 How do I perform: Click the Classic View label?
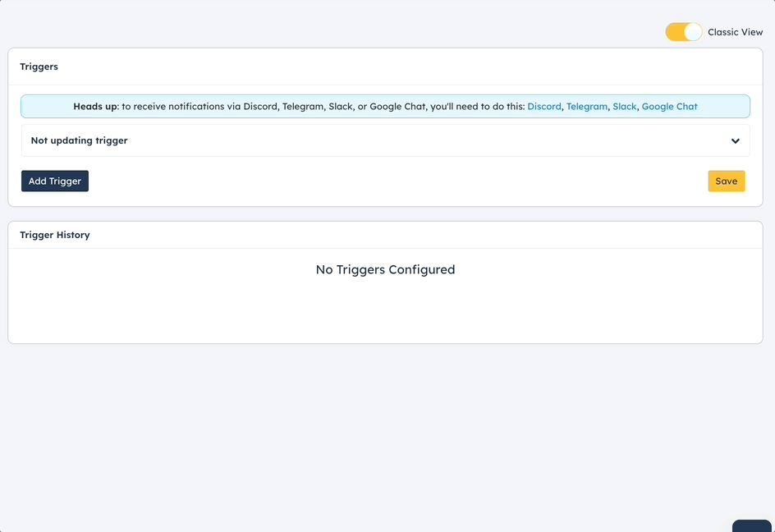tap(735, 32)
